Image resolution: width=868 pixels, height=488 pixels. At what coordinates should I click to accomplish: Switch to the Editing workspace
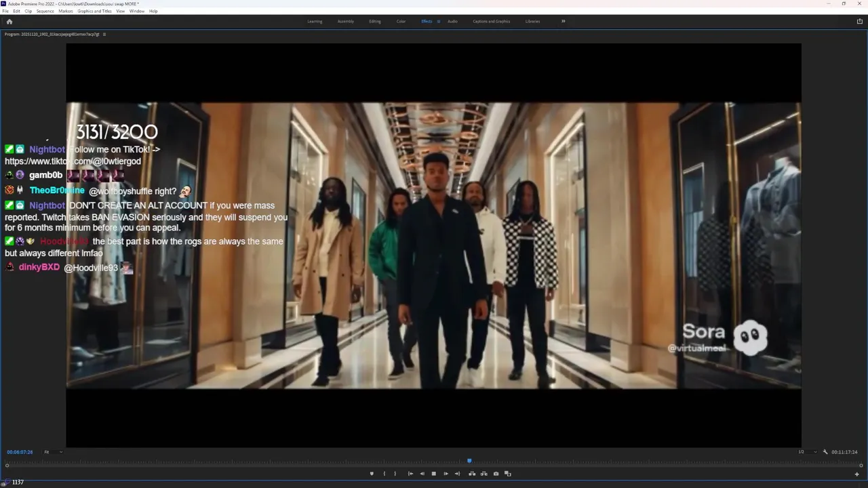click(x=375, y=21)
